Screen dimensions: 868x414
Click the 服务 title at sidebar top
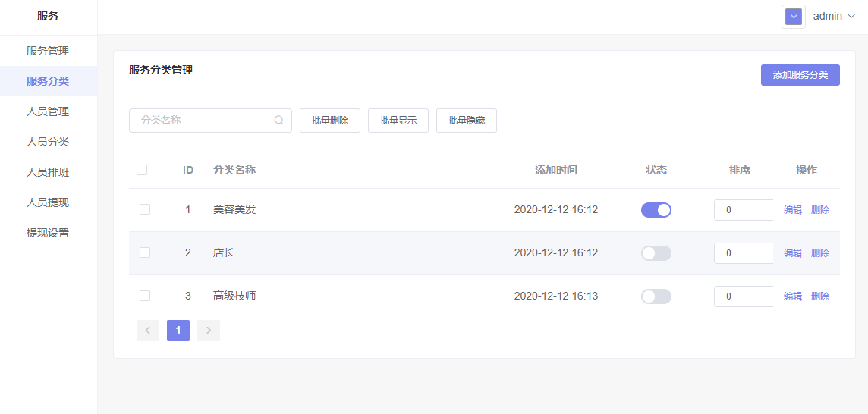coord(48,17)
